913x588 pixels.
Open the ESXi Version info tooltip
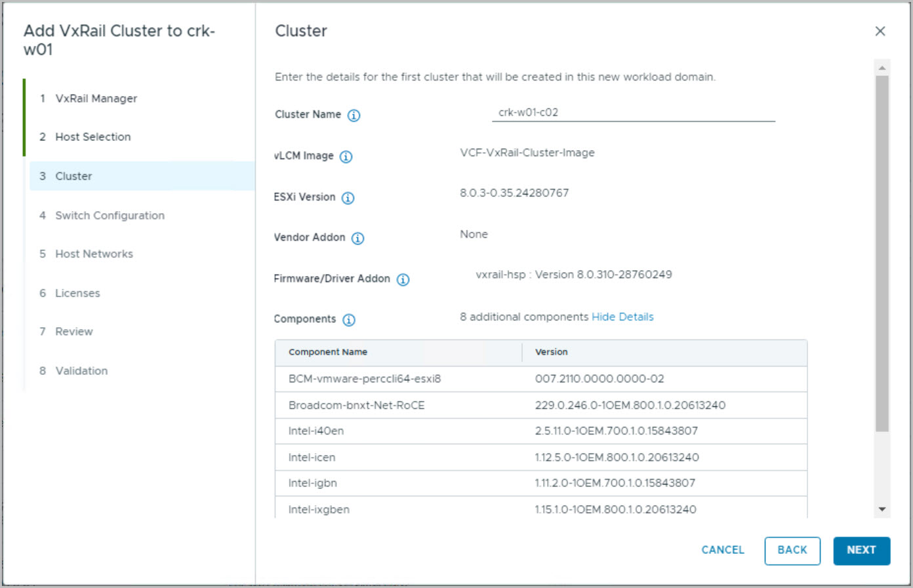(x=348, y=198)
